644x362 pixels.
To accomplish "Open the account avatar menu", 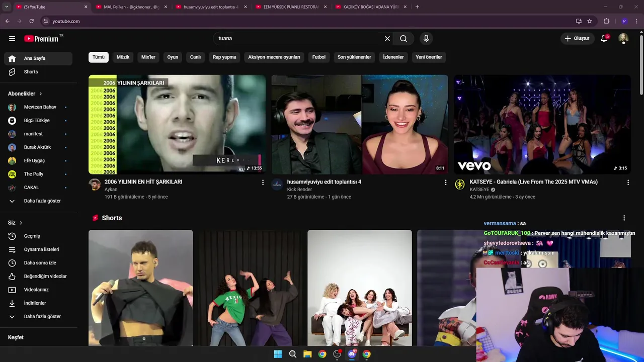I will [x=623, y=39].
